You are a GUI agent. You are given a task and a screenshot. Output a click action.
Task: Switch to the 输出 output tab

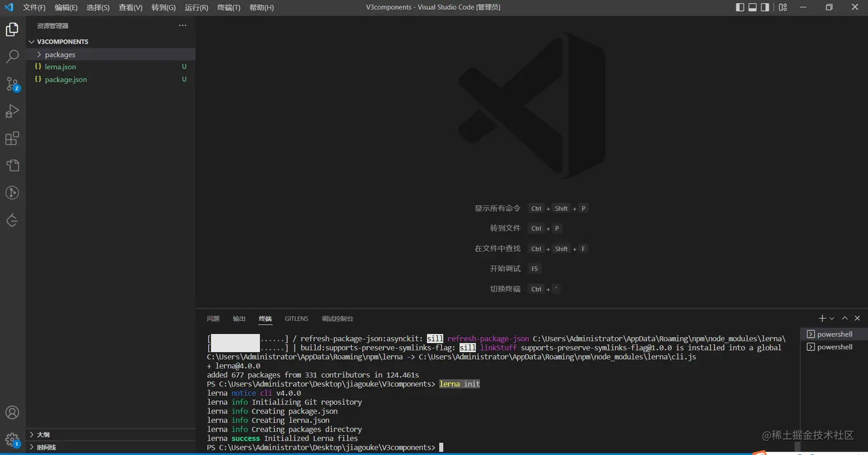point(239,319)
